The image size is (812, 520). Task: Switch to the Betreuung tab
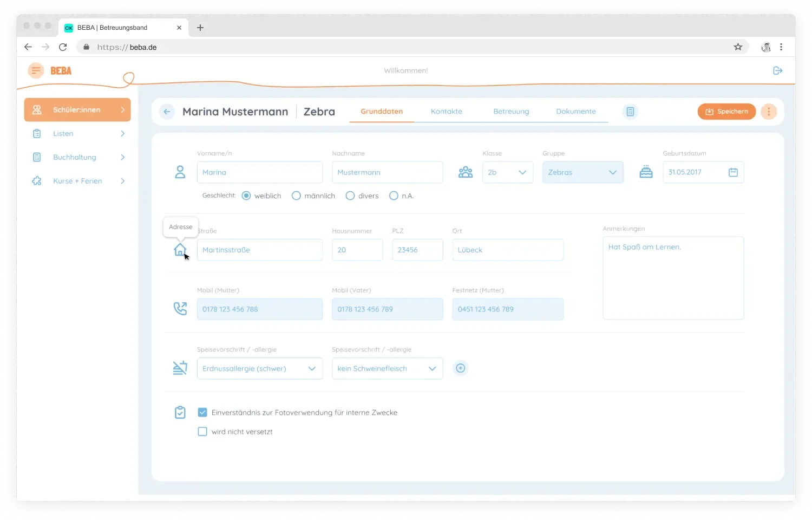[511, 112]
